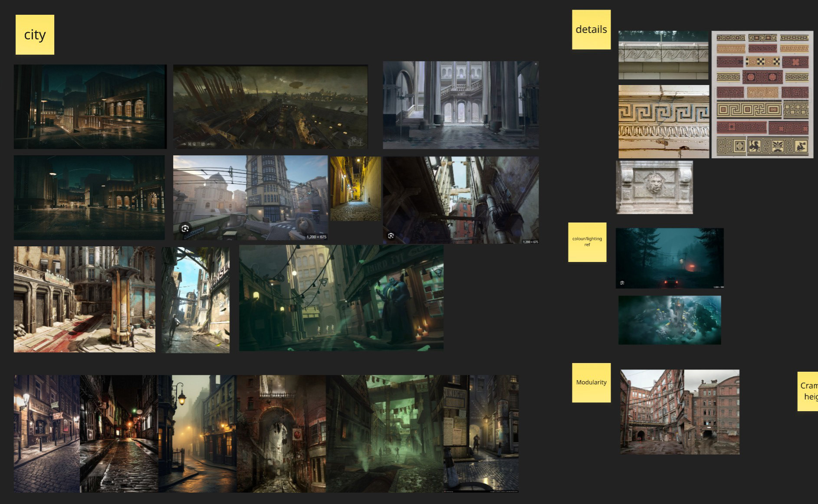This screenshot has width=818, height=504.
Task: Select night plaza image with glowing arched windows
Action: 90,107
